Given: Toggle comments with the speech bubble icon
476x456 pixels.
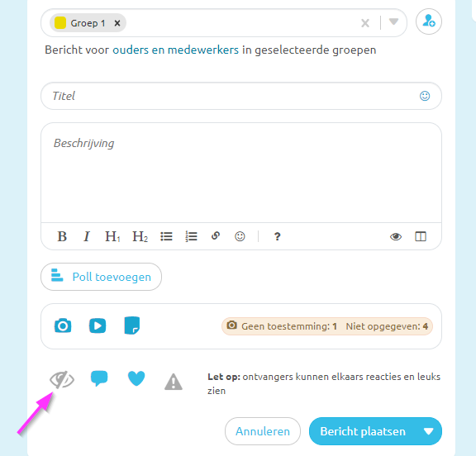Looking at the screenshot, I should point(99,378).
